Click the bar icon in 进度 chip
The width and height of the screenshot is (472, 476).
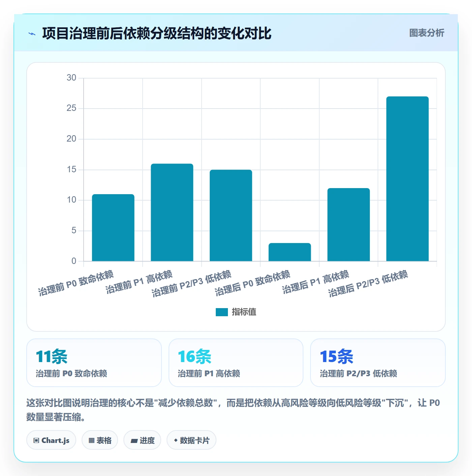(134, 441)
